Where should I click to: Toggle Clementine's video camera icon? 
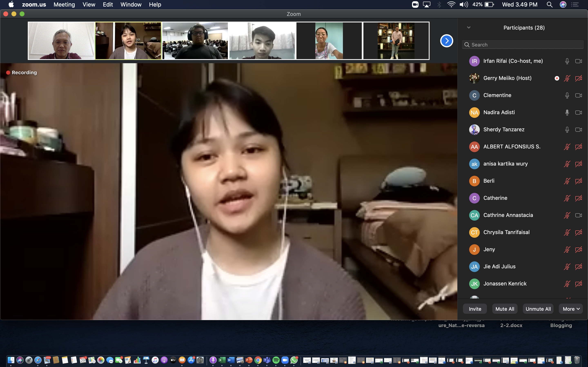pyautogui.click(x=579, y=95)
